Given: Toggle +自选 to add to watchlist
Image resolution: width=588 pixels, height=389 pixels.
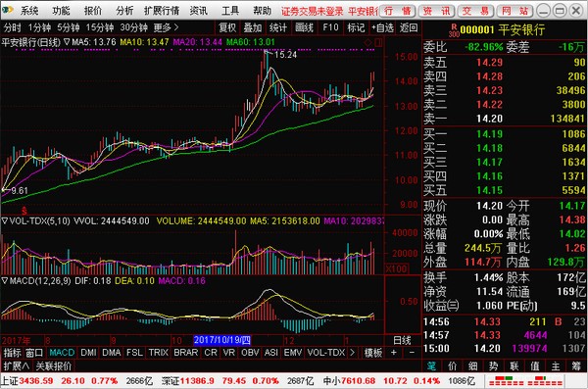Looking at the screenshot, I should pos(382,27).
